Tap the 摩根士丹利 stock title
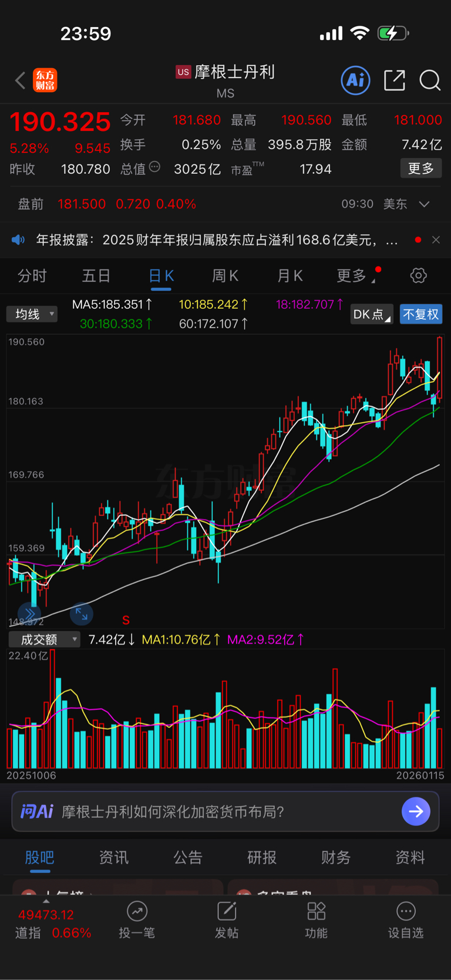The width and height of the screenshot is (451, 980). point(235,72)
